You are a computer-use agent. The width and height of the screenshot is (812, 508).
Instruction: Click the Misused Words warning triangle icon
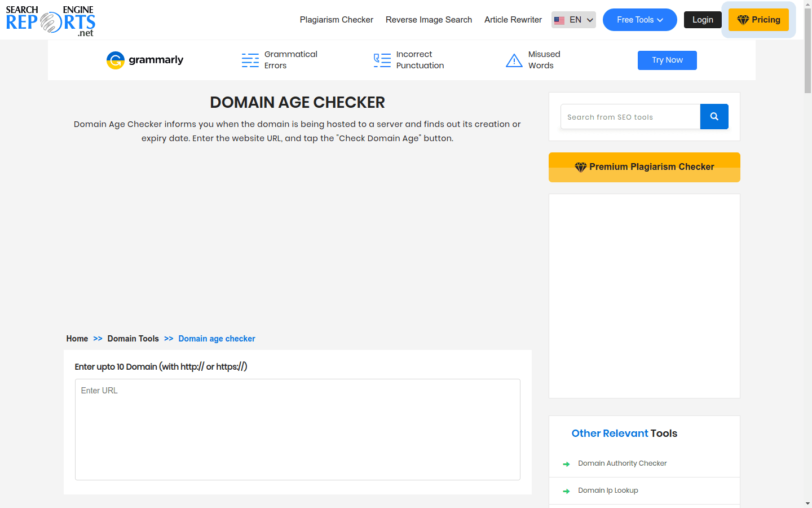pyautogui.click(x=514, y=60)
